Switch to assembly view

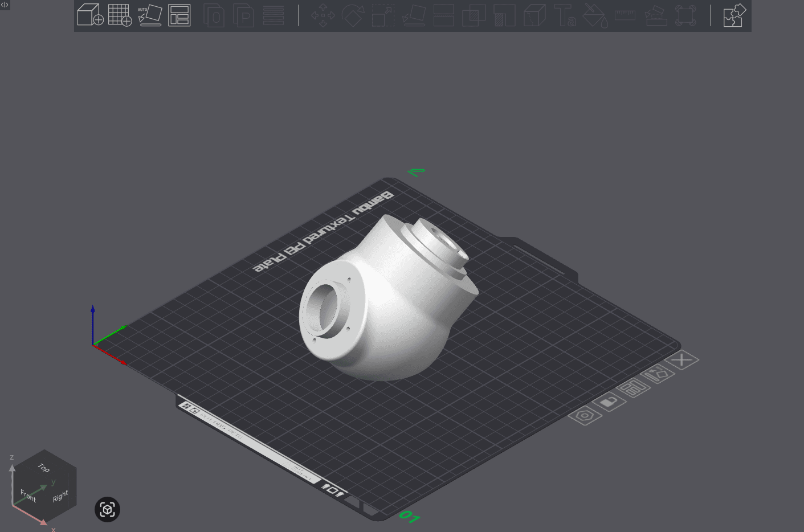coord(734,15)
